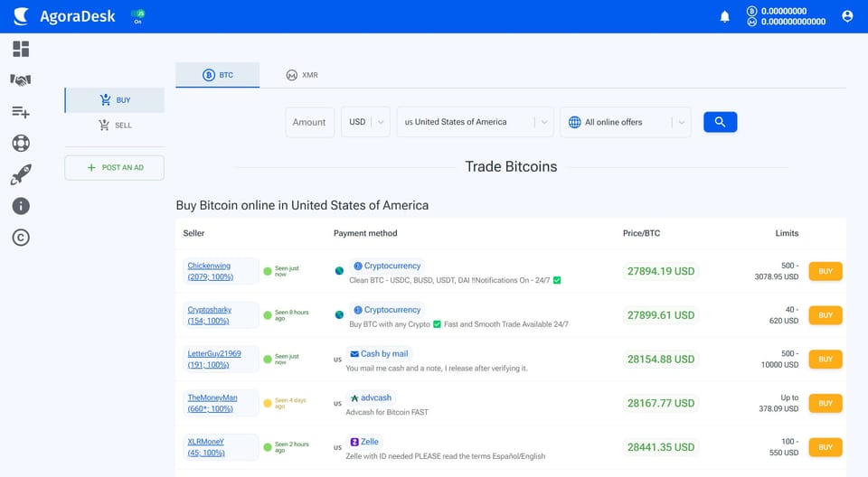
Task: View the Monero wallet balance
Action: [x=786, y=23]
